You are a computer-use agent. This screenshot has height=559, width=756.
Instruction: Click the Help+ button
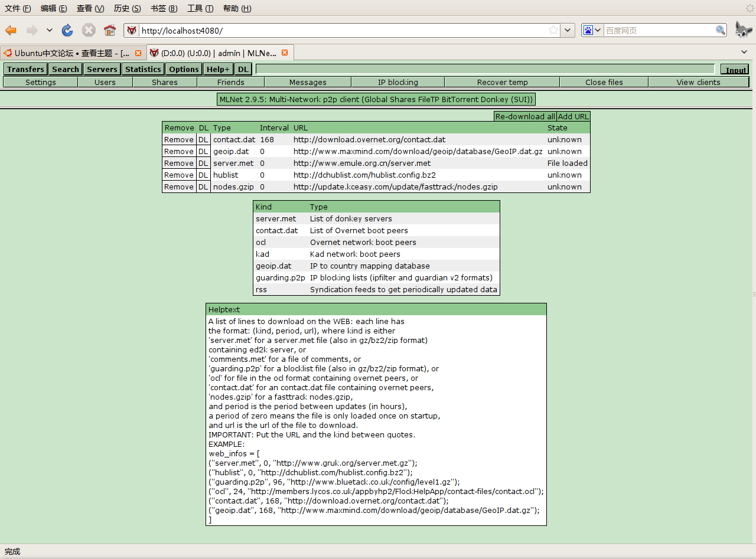(218, 69)
